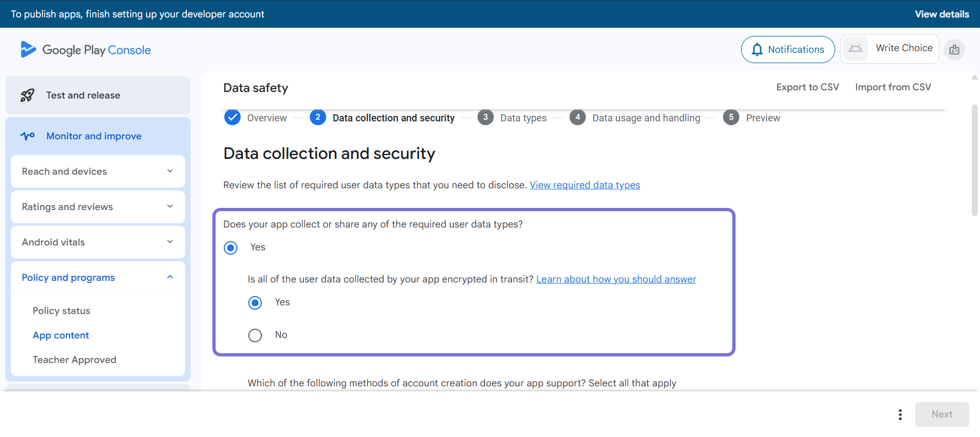Image resolution: width=980 pixels, height=437 pixels.
Task: Open the View required data types link
Action: pyautogui.click(x=585, y=185)
